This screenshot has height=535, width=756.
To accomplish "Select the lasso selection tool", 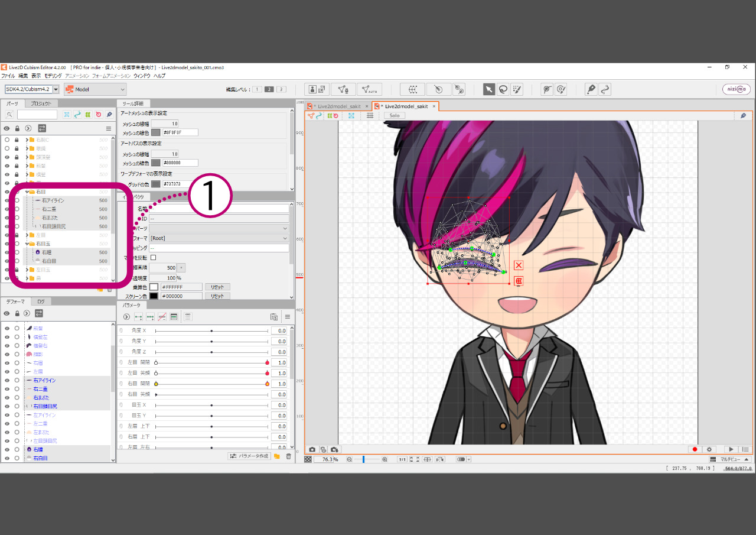I will coord(503,89).
